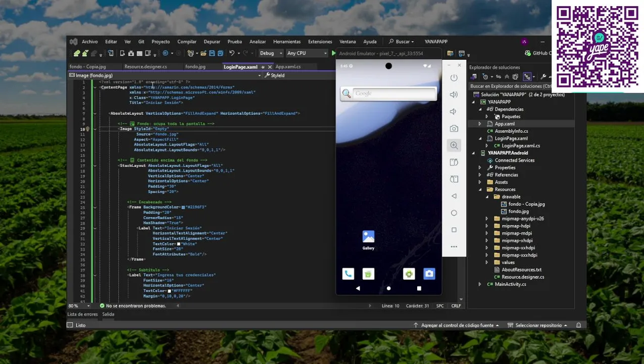Collapse the YANAPAPP project node
The width and height of the screenshot is (644, 364).
tap(473, 102)
